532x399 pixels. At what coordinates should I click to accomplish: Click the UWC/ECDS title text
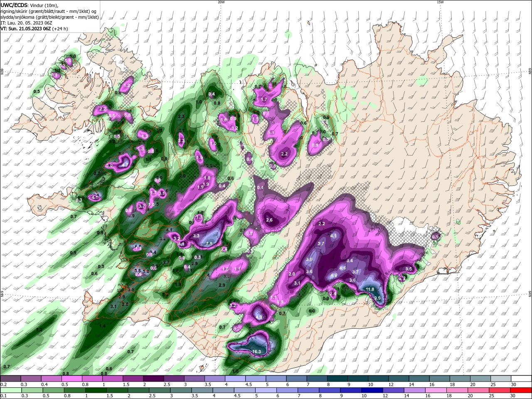pyautogui.click(x=13, y=5)
